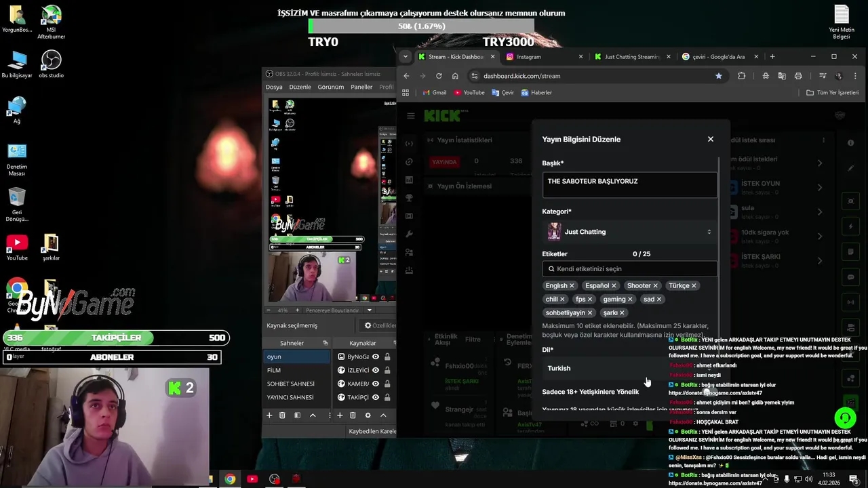Remove the Shooter tag
The width and height of the screenshot is (868, 488).
(x=656, y=286)
